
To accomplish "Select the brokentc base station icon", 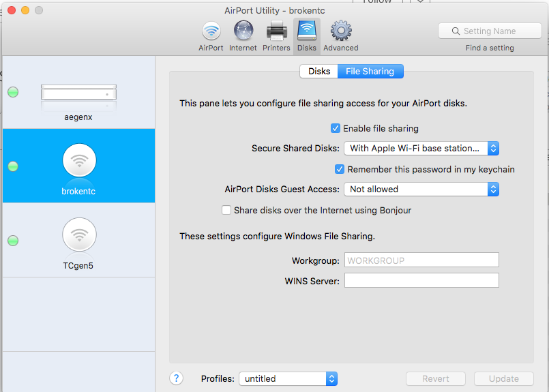I will (x=79, y=160).
